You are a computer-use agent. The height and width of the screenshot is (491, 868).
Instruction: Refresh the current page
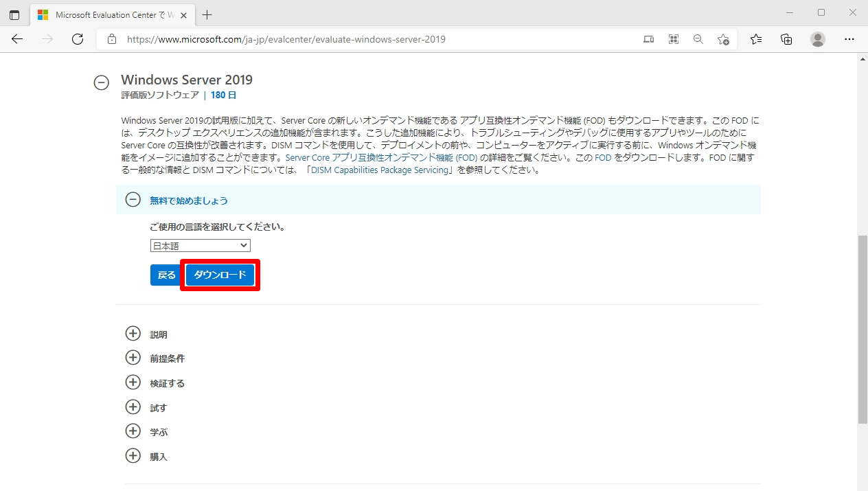[x=78, y=39]
